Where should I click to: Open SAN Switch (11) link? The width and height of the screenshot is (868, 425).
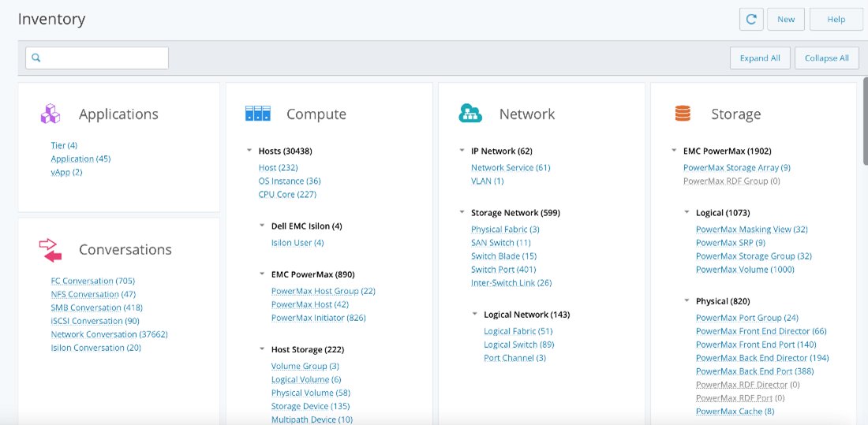[501, 242]
